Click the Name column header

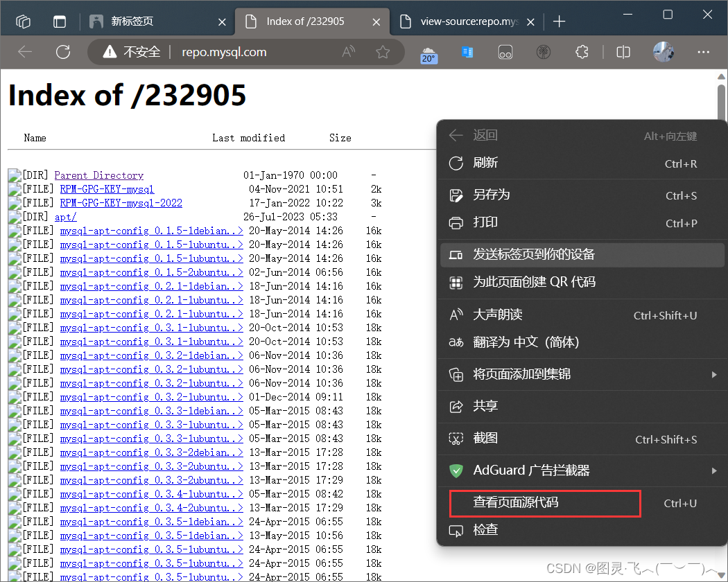click(x=35, y=138)
